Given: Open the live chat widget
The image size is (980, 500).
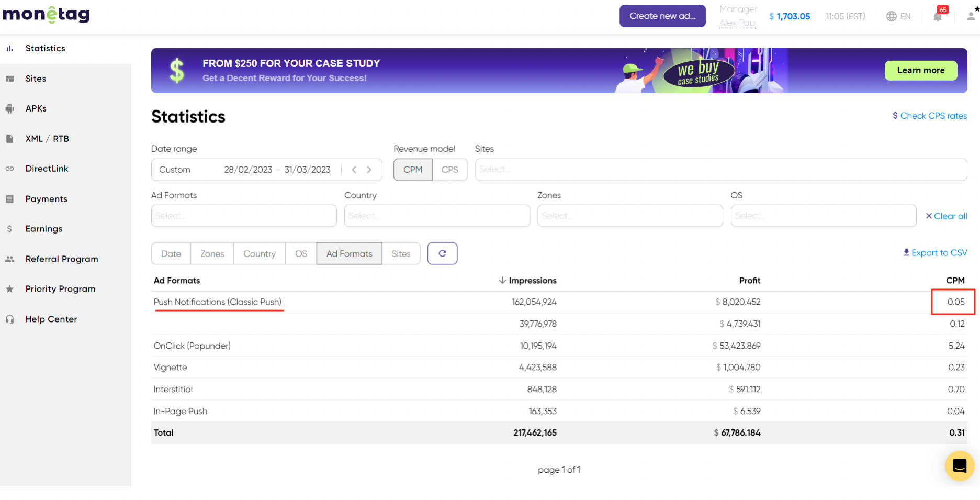Looking at the screenshot, I should (x=959, y=465).
